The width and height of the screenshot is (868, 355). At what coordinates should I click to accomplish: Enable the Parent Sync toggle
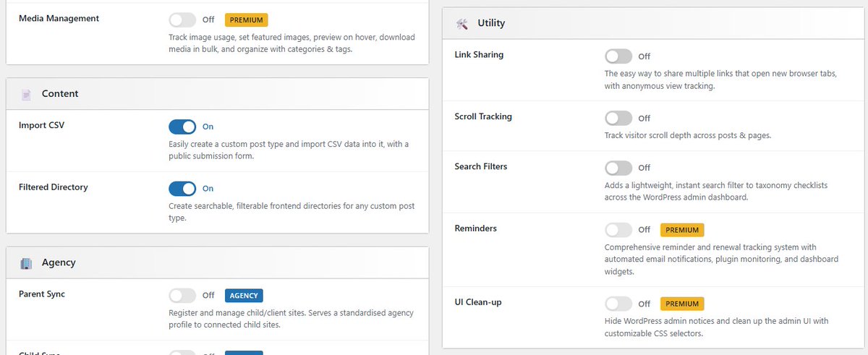click(182, 296)
